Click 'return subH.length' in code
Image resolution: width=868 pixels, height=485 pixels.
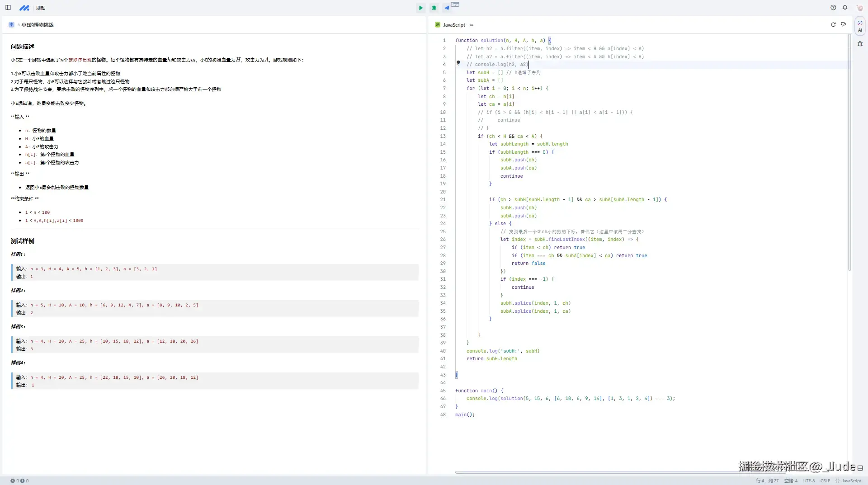pos(492,358)
